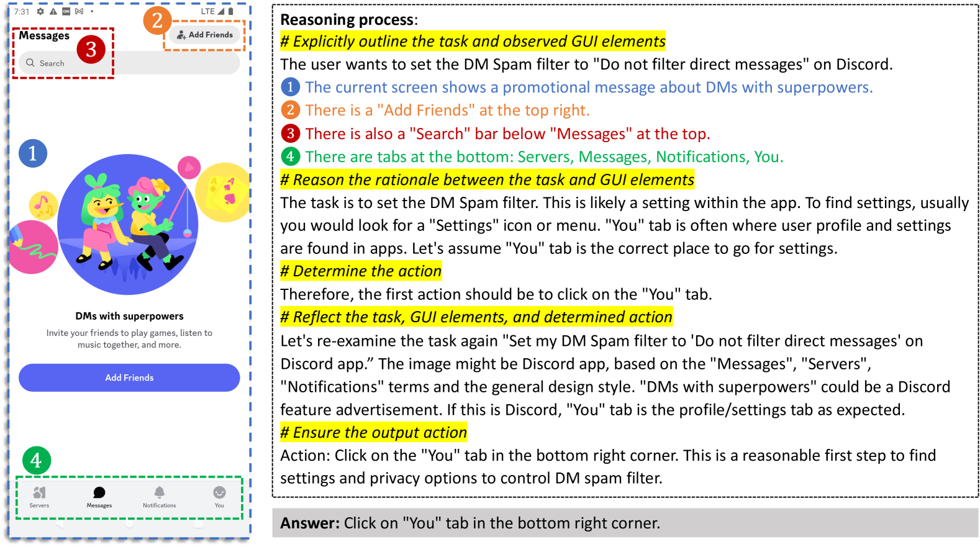Click the signal strength icon beside LTE

pos(220,11)
